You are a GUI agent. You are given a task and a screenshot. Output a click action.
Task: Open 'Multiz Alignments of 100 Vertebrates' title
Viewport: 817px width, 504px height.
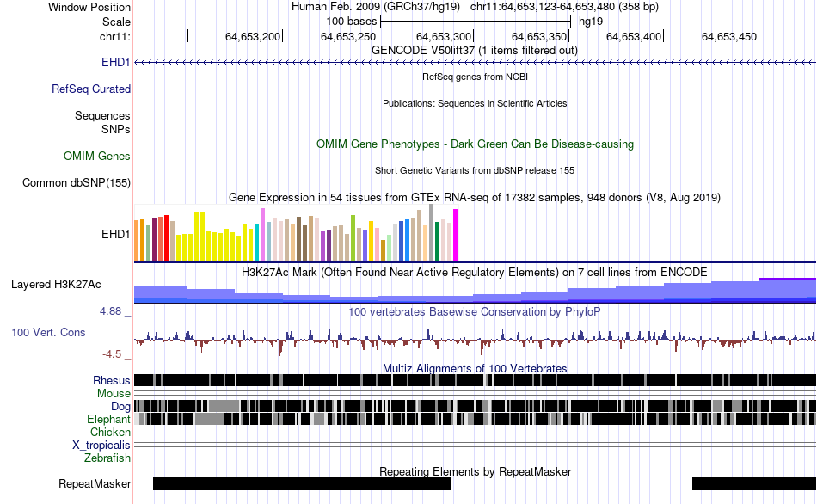click(x=475, y=368)
